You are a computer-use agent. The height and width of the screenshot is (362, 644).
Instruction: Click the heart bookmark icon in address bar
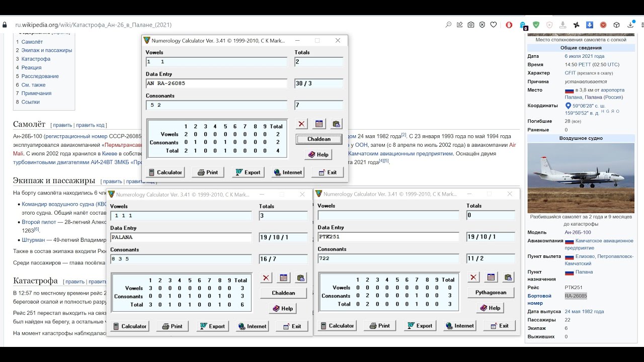point(494,25)
